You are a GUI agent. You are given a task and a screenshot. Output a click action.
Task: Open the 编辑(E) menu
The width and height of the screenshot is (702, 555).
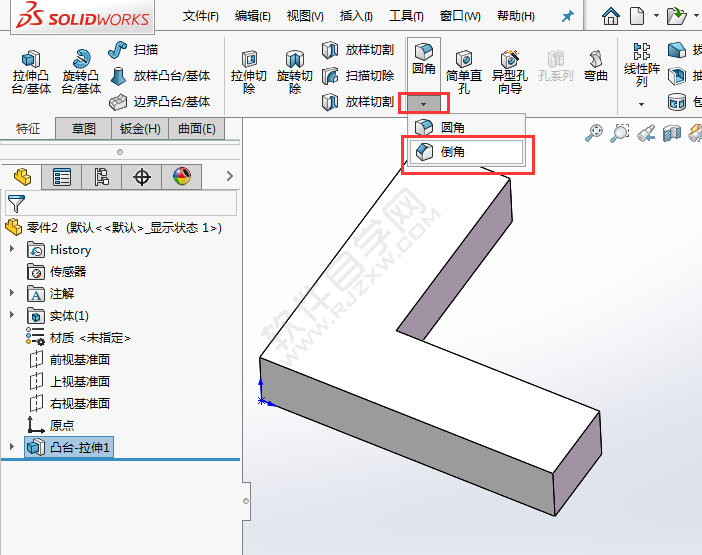pos(253,16)
